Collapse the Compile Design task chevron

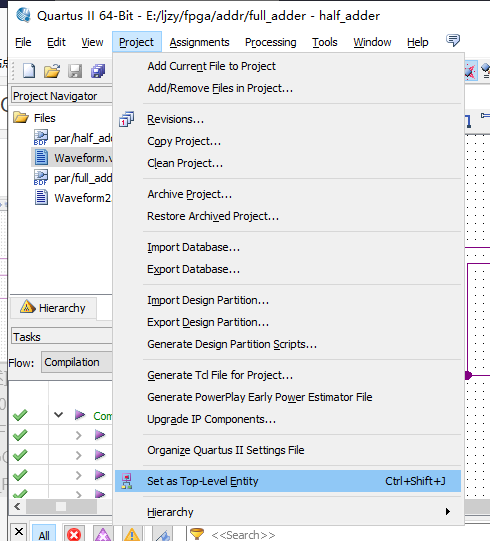59,414
